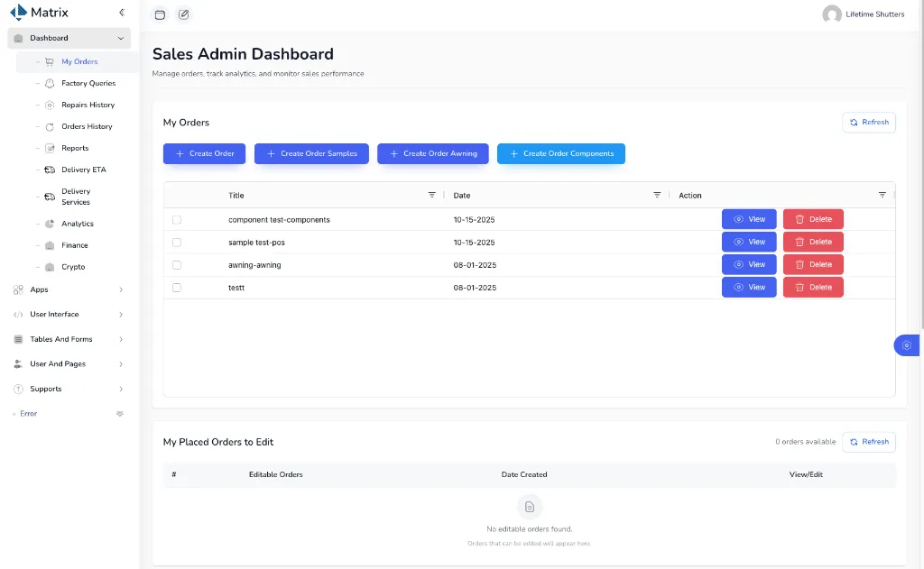Click the Create Order button
Viewport: 924px width, 569px height.
205,153
